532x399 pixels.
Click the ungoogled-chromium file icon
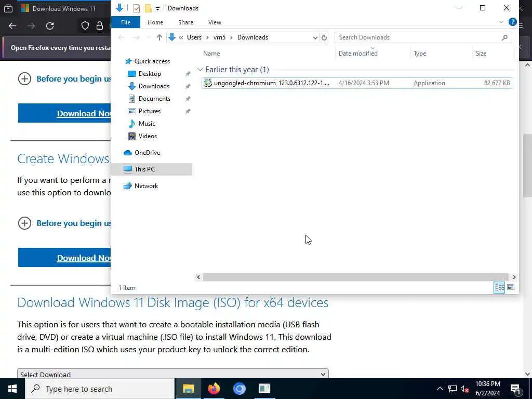(208, 83)
